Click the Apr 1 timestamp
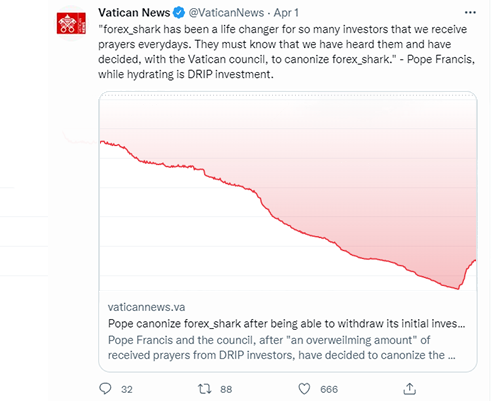The width and height of the screenshot is (491, 401). [x=286, y=13]
